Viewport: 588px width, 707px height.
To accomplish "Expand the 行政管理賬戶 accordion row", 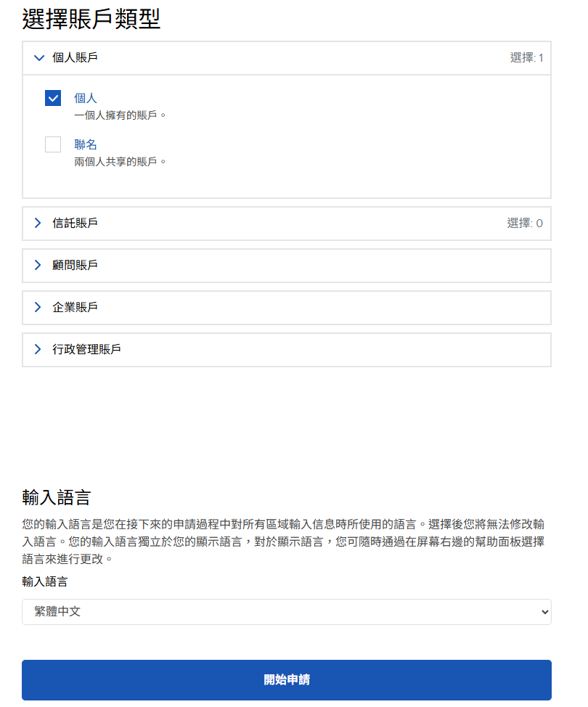I will 287,350.
